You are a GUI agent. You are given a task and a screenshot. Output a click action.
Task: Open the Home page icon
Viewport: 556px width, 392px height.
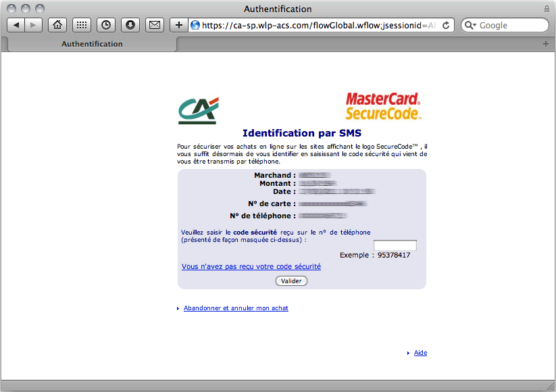(57, 25)
